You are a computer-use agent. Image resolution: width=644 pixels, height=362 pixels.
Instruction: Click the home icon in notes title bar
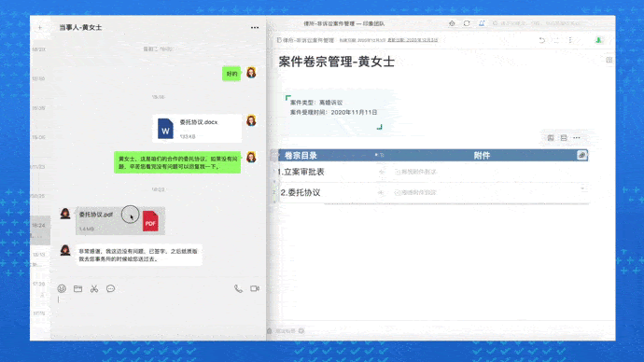click(x=452, y=23)
